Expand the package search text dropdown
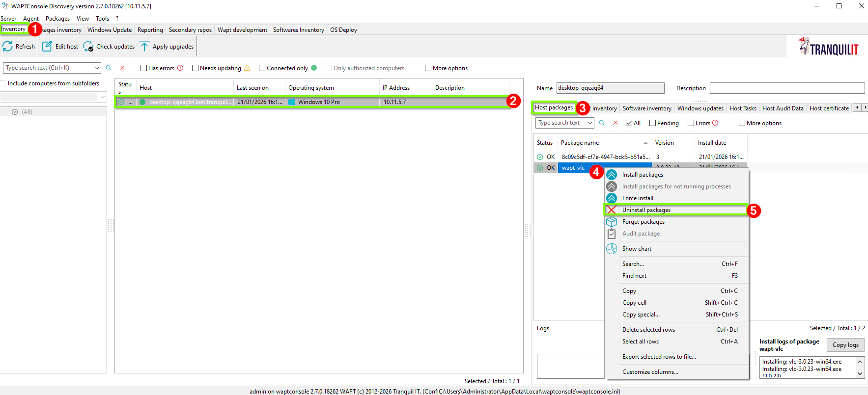The image size is (868, 395). tap(589, 123)
